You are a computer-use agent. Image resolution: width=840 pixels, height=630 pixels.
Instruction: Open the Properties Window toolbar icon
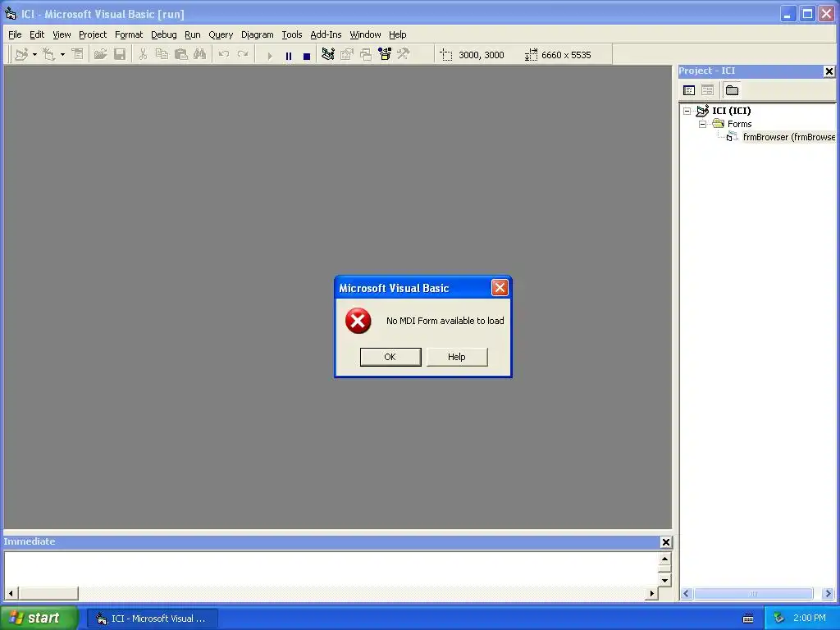click(347, 54)
